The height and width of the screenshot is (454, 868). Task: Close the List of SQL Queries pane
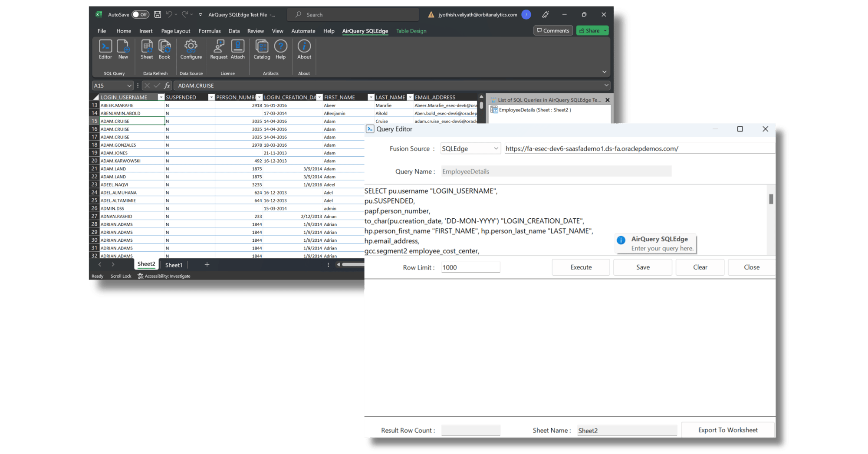[x=607, y=100]
